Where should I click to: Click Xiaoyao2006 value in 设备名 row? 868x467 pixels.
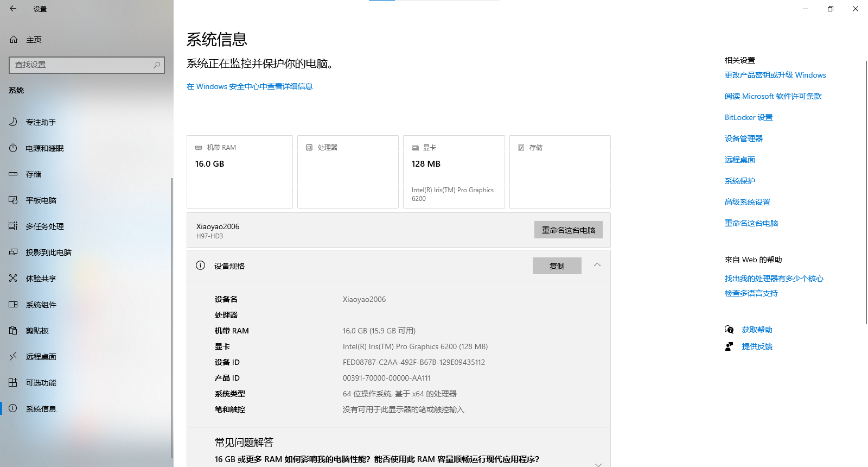coord(365,299)
